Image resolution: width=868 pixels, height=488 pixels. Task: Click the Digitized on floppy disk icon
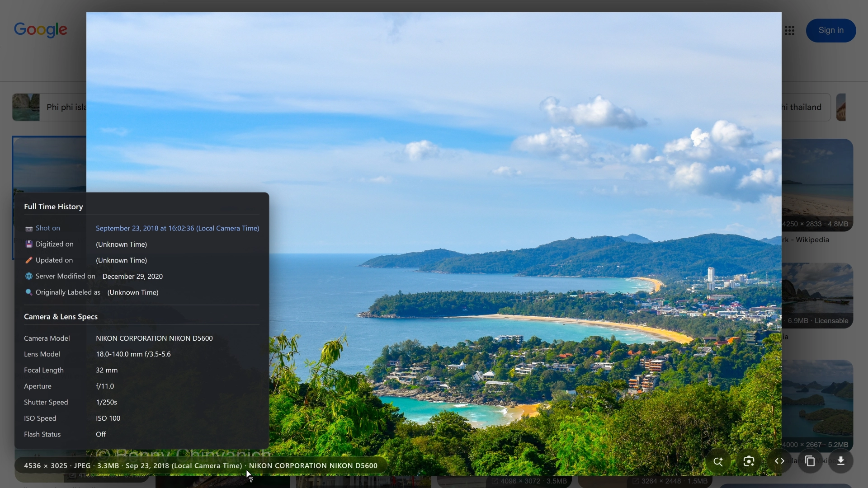29,244
